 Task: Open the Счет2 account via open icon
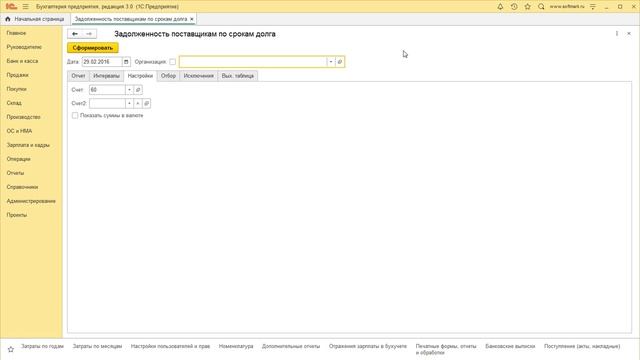click(147, 104)
